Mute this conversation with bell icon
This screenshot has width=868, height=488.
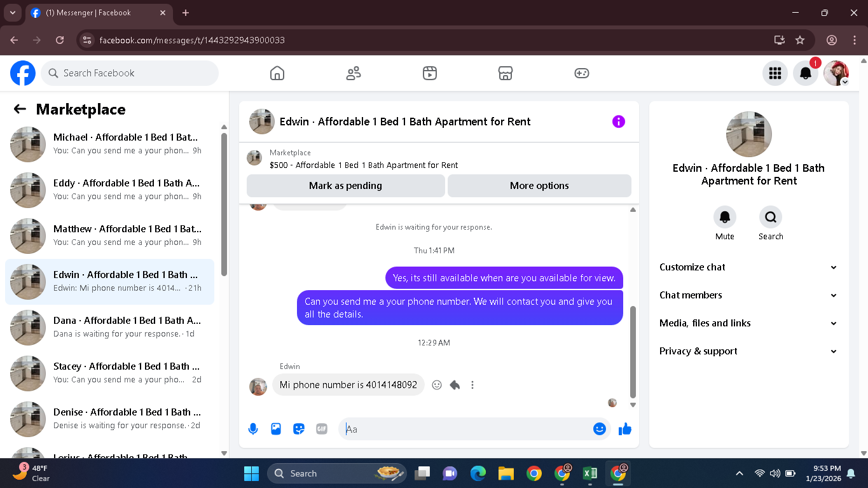[x=725, y=217]
